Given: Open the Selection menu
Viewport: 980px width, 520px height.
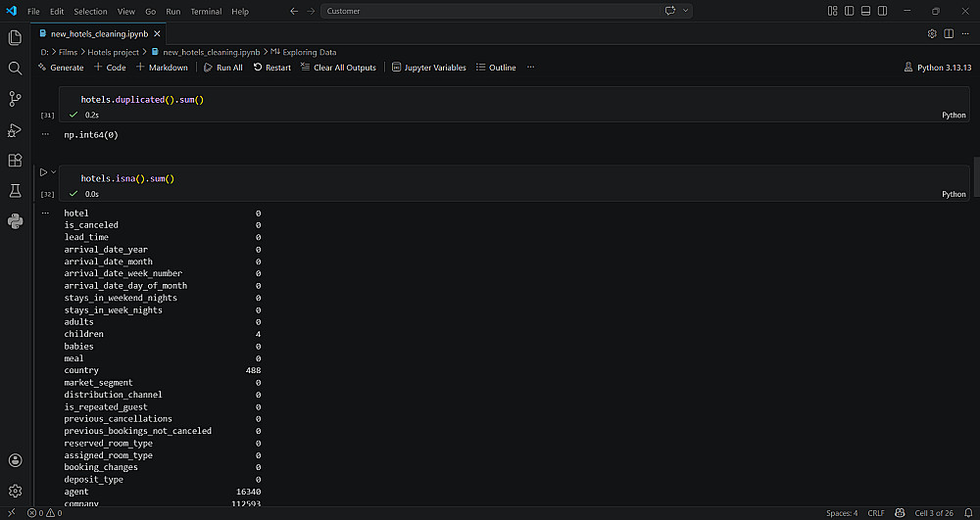Looking at the screenshot, I should pos(90,11).
